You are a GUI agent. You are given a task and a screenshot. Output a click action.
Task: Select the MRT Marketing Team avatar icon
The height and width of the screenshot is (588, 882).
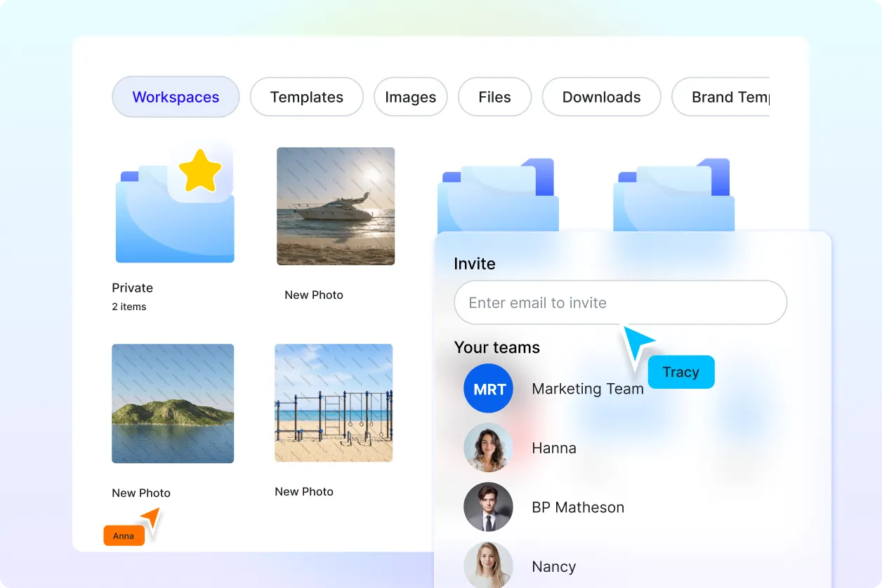click(x=488, y=388)
